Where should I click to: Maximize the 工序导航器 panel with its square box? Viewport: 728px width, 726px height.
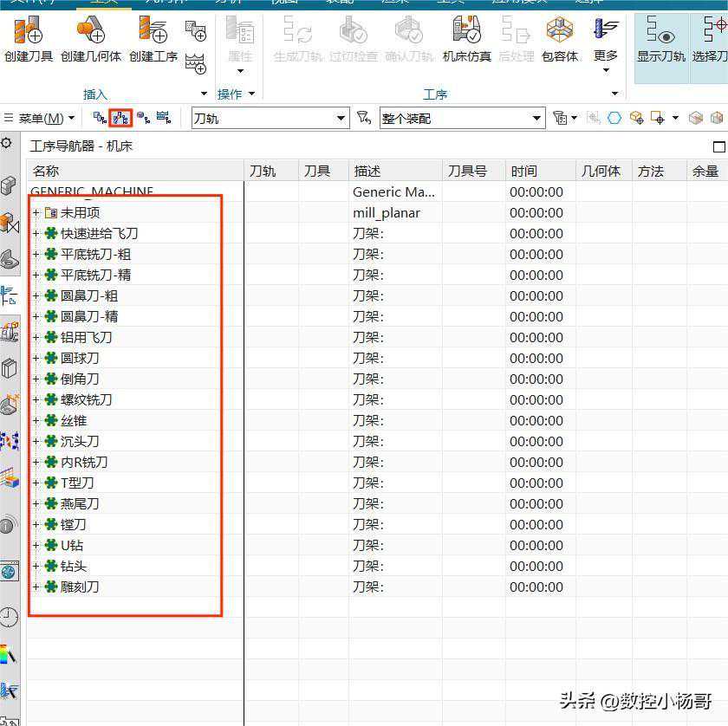718,146
